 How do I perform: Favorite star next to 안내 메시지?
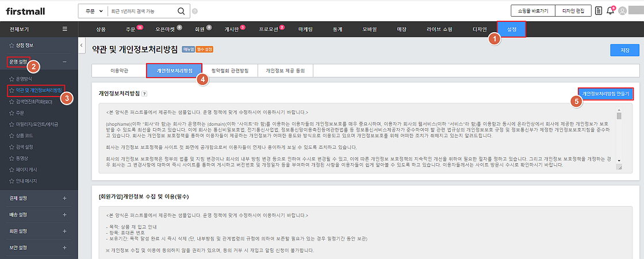point(11,180)
